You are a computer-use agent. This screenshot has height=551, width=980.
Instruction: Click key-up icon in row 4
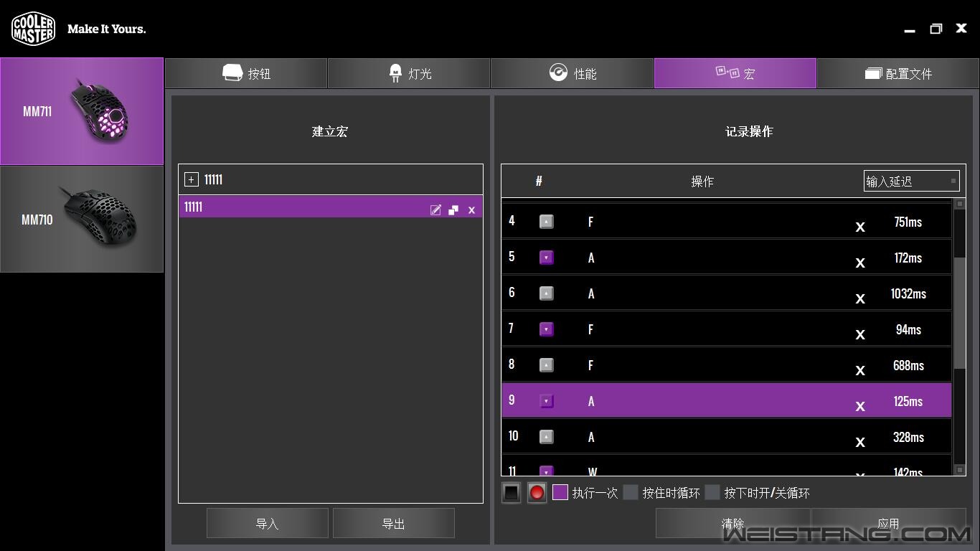546,222
